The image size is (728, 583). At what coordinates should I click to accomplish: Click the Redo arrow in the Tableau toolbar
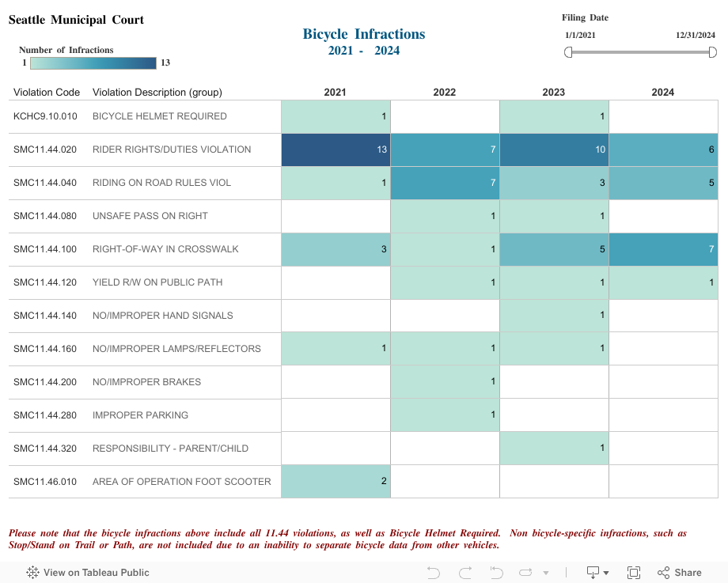[x=464, y=571]
